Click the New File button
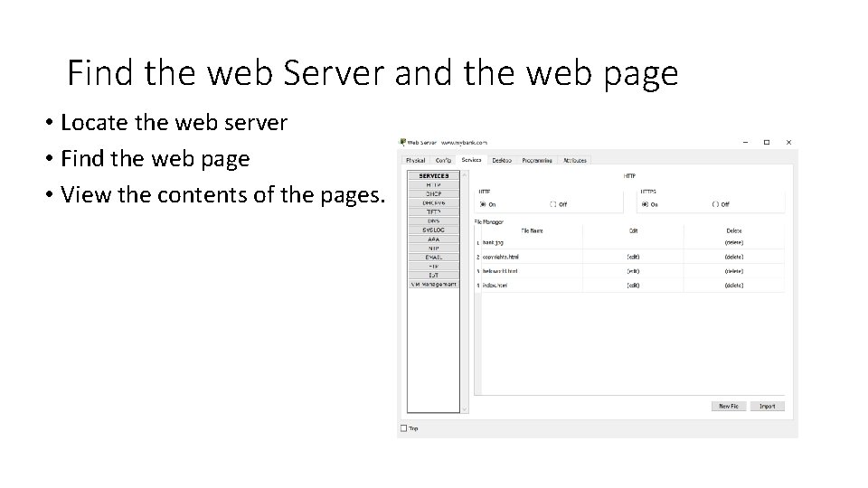 point(729,406)
